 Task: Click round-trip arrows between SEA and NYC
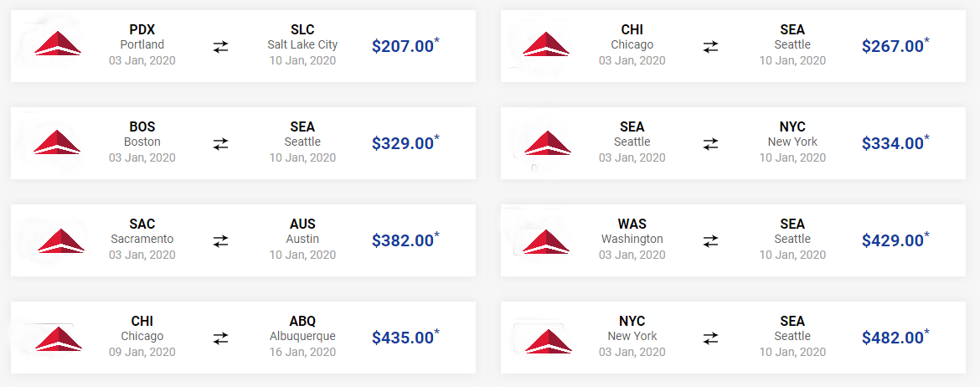(x=710, y=144)
